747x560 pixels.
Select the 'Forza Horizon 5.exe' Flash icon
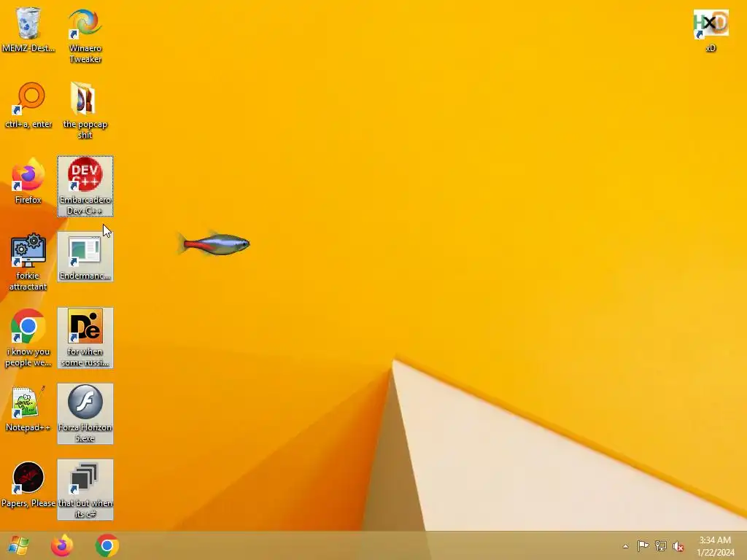coord(85,413)
